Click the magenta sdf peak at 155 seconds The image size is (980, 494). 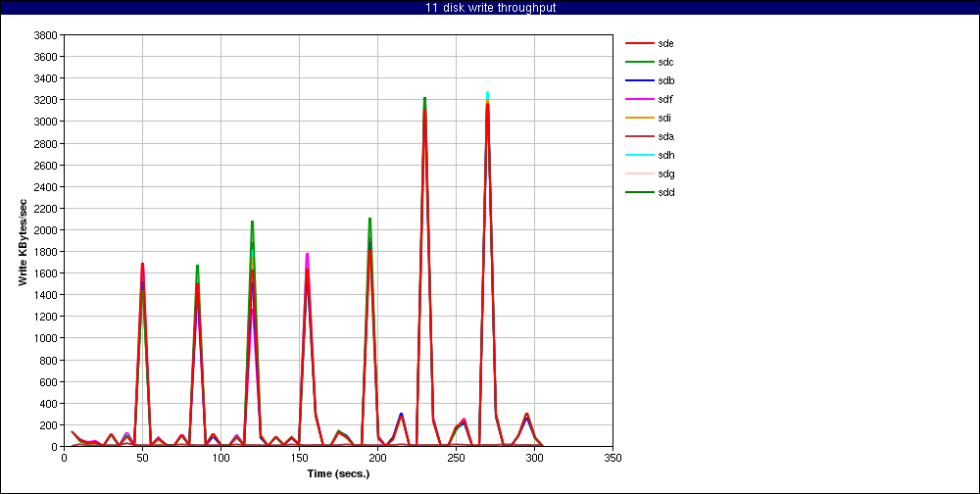point(307,255)
